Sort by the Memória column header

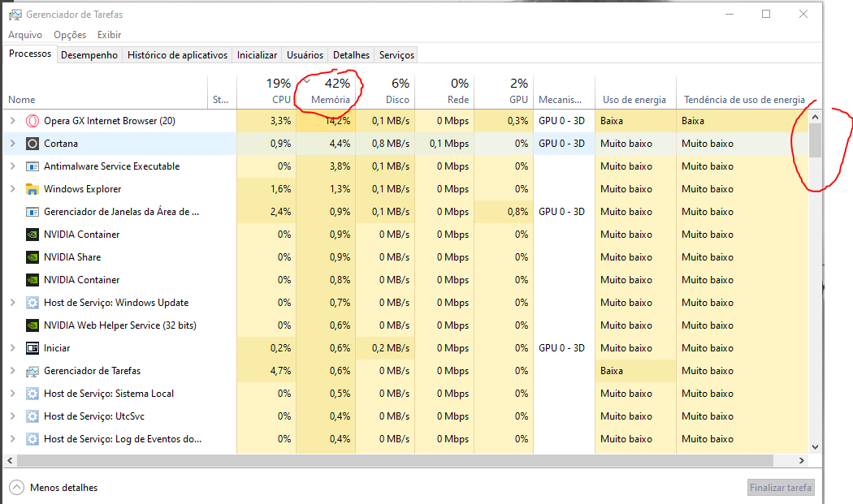[x=326, y=92]
